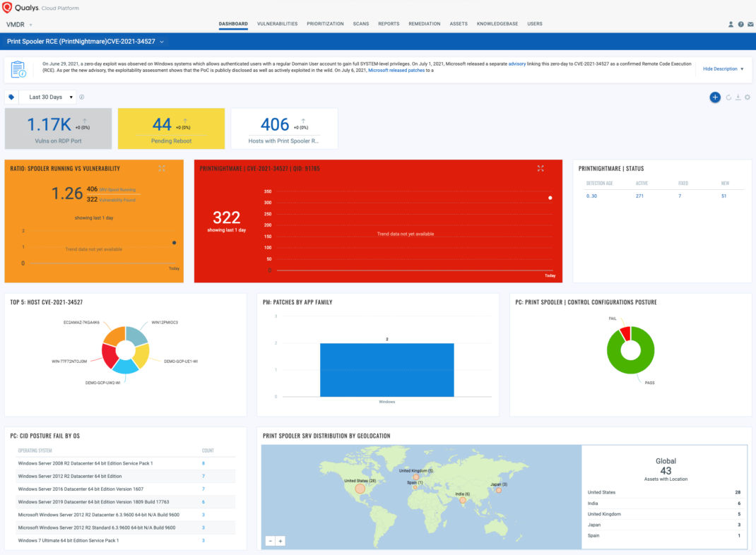Screen dimensions: 756x555
Task: Click the blue tag filter icon
Action: 11,97
